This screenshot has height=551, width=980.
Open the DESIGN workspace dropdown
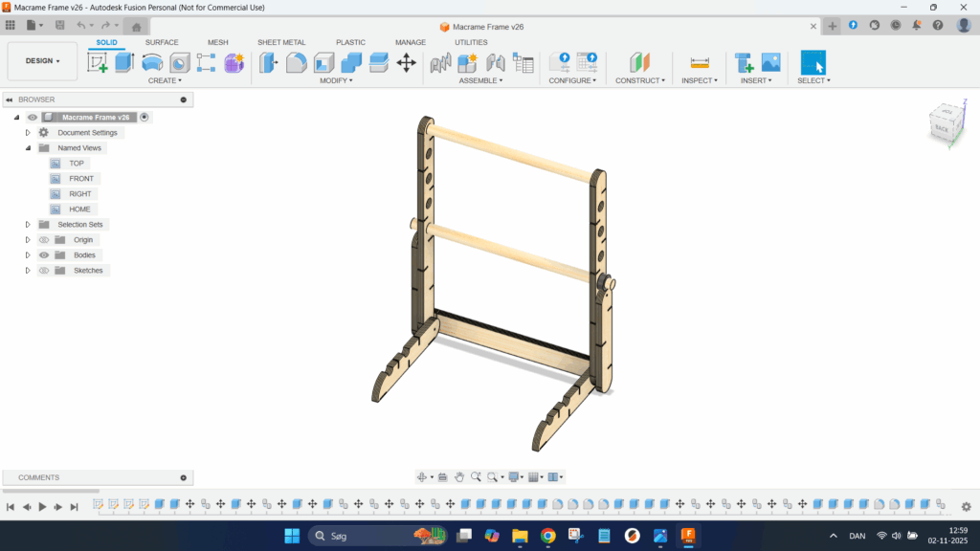pos(42,61)
